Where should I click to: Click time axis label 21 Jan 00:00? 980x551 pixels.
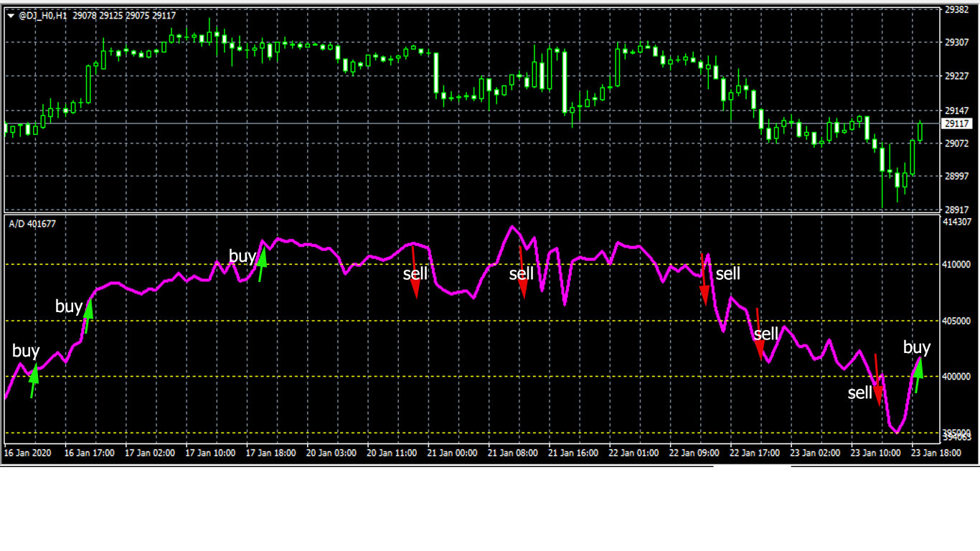click(453, 453)
